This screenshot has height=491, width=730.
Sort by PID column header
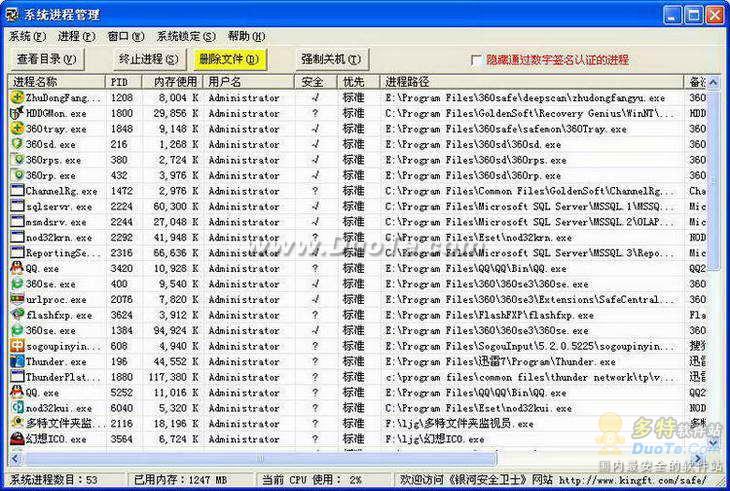(124, 82)
